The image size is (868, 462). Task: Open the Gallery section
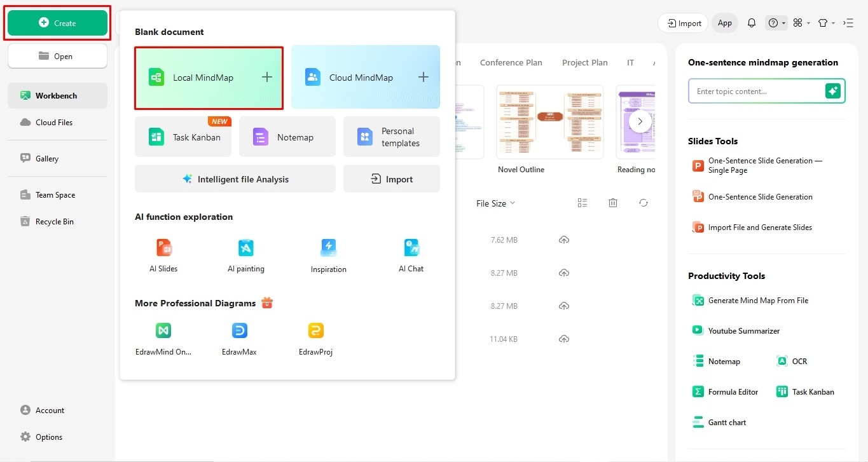57,158
